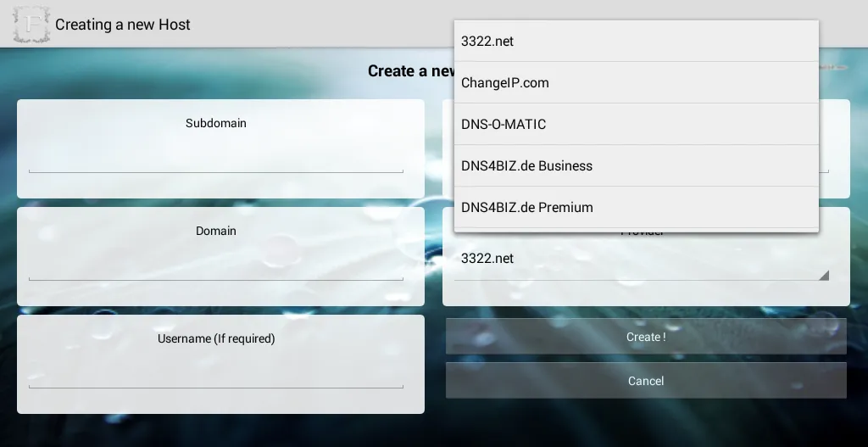
Task: Choose ChangeIP.com as provider
Action: [636, 82]
